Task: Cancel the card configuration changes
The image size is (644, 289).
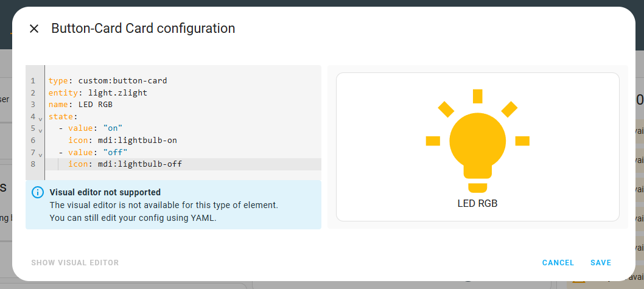Action: click(558, 263)
